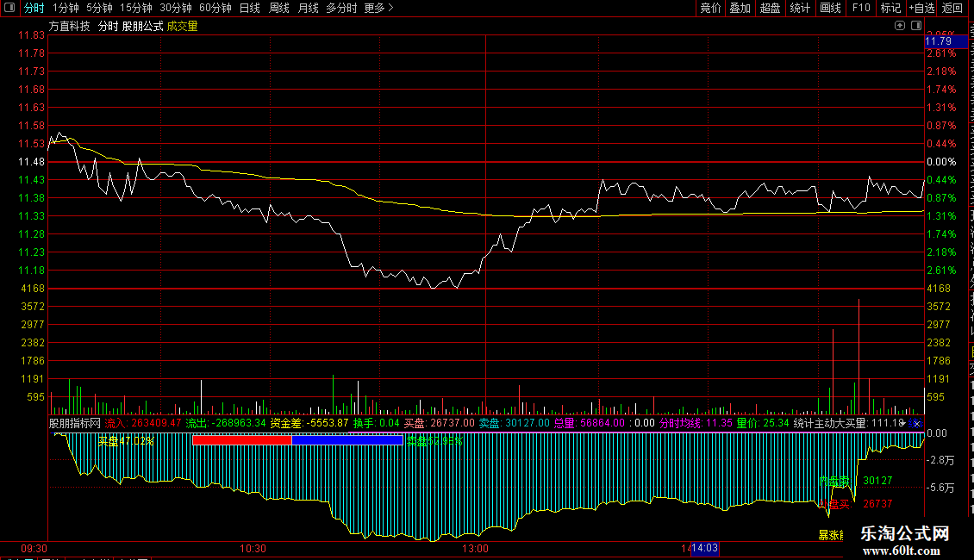The height and width of the screenshot is (560, 974).
Task: Click the 竞价 auction button
Action: coord(710,8)
